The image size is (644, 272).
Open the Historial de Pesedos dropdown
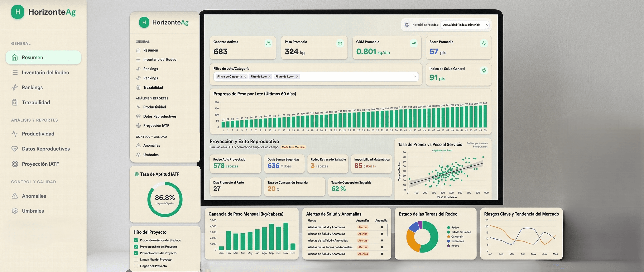465,25
